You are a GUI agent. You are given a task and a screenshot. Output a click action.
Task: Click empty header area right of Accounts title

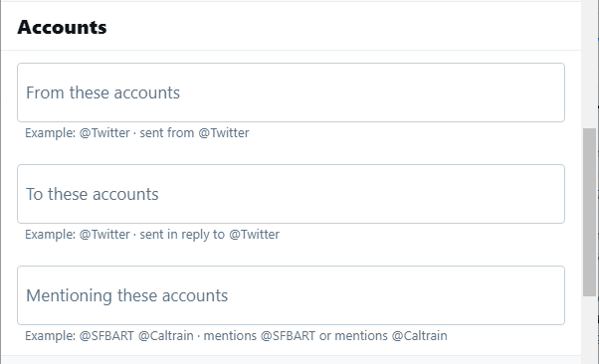tap(344, 27)
